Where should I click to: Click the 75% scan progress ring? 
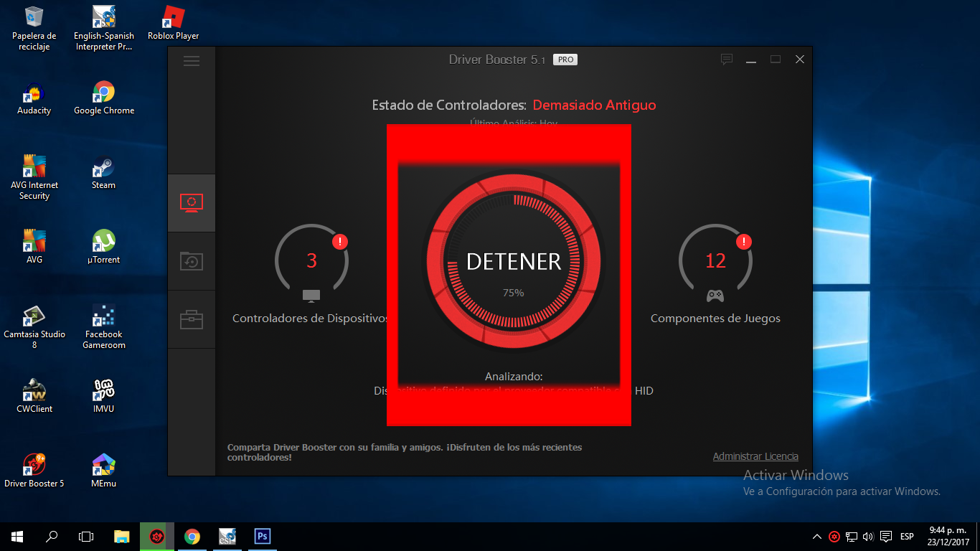513,261
